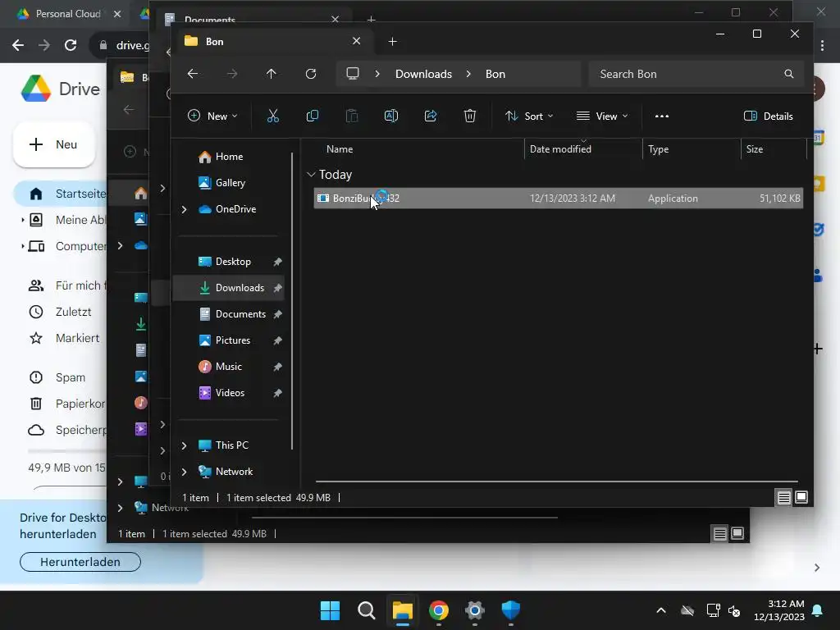Image resolution: width=840 pixels, height=630 pixels.
Task: Go up one folder level with up arrow
Action: pos(271,74)
